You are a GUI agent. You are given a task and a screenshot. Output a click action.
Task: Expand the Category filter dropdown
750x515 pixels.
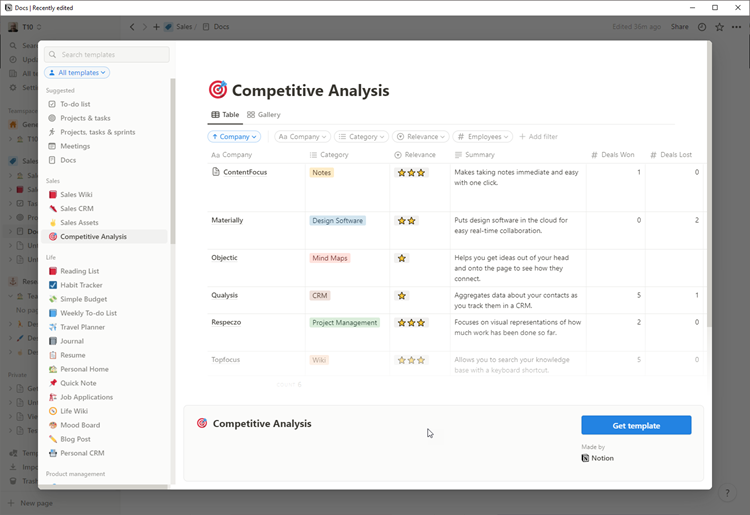(360, 137)
